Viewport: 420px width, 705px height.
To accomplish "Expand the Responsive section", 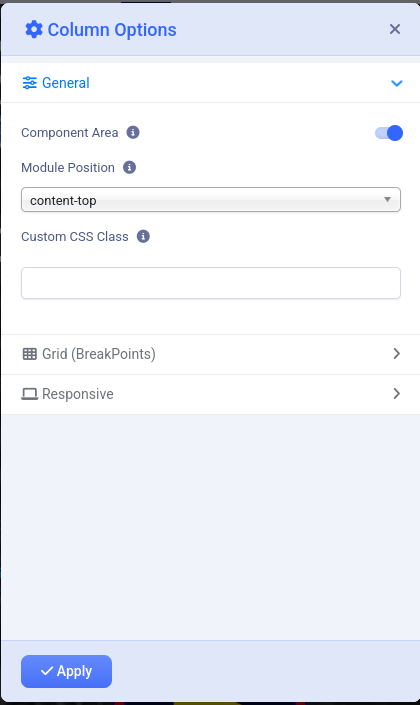I will click(x=210, y=394).
